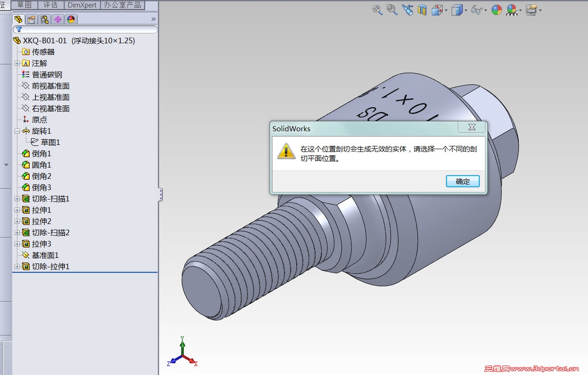
Task: Click the View Settings monitor icon
Action: pos(531,10)
